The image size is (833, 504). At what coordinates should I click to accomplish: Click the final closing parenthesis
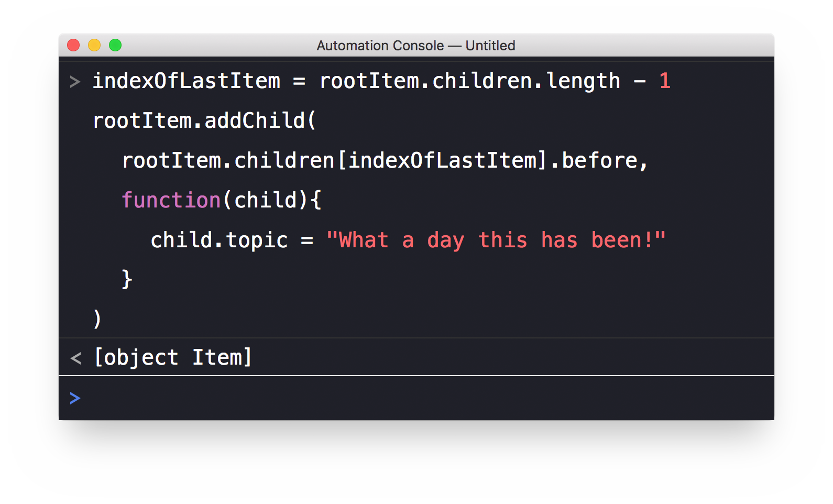coord(97,319)
